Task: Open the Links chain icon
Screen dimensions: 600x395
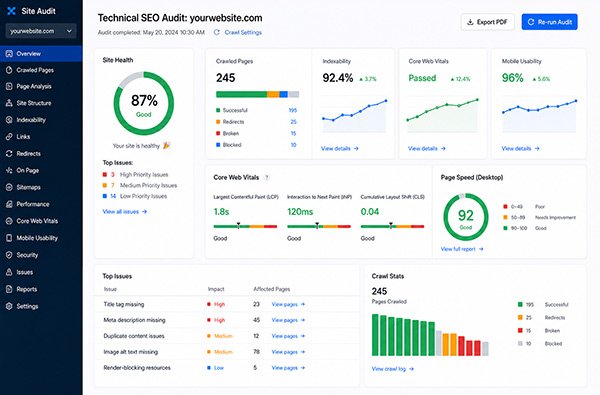Action: pos(9,137)
